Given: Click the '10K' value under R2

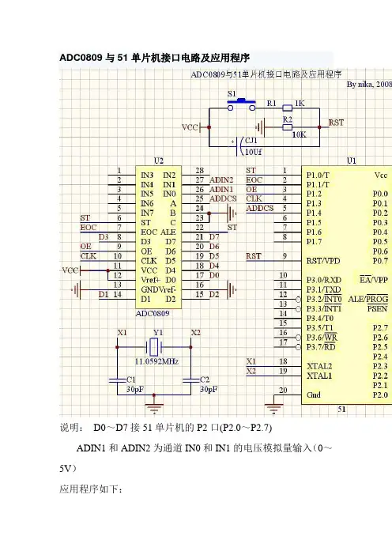Looking at the screenshot, I should pos(299,134).
